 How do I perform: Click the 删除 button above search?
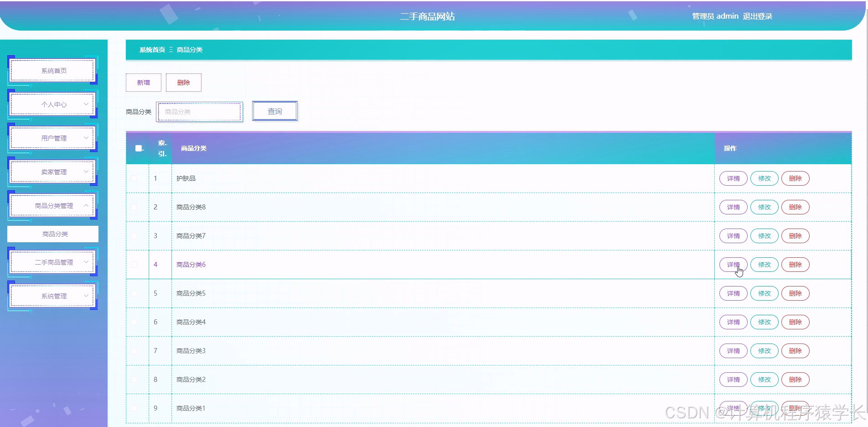pyautogui.click(x=184, y=83)
